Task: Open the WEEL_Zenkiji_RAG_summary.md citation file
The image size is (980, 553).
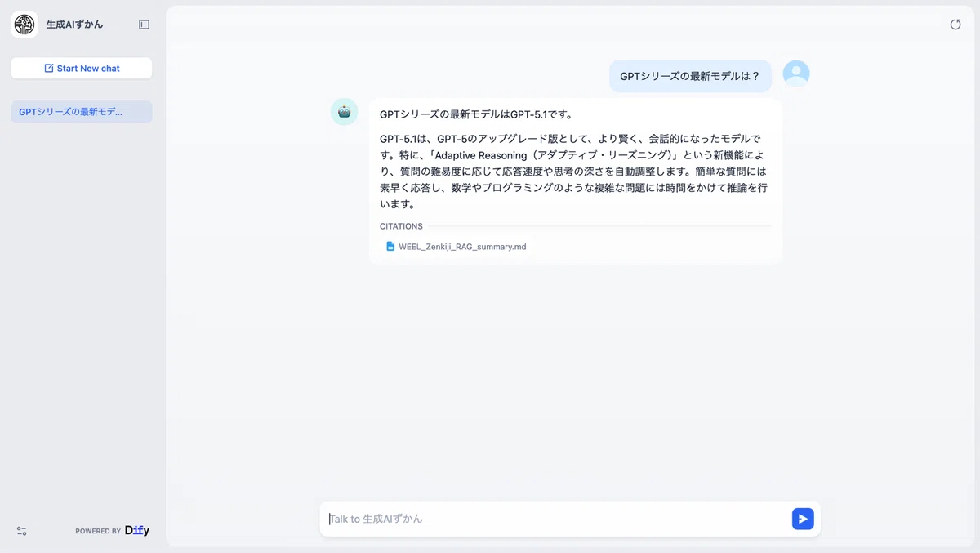Action: click(461, 246)
